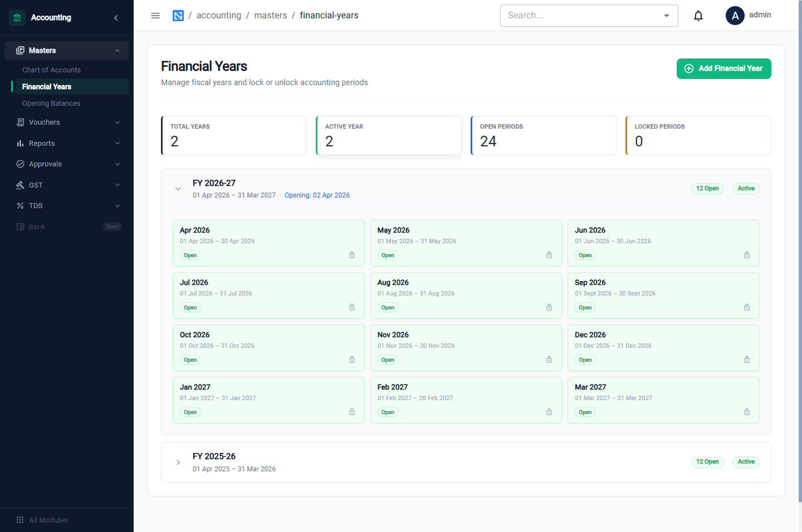Click the accounting breadcrumb link
802x532 pixels.
(219, 16)
